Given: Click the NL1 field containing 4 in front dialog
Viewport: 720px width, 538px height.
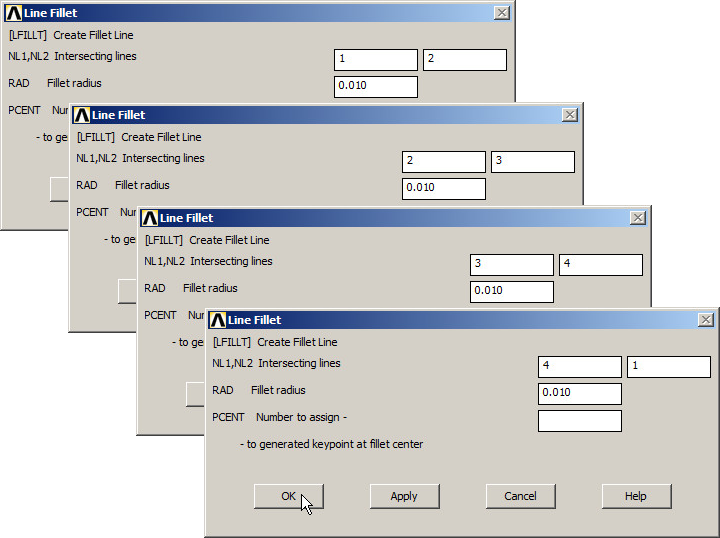Looking at the screenshot, I should (579, 366).
